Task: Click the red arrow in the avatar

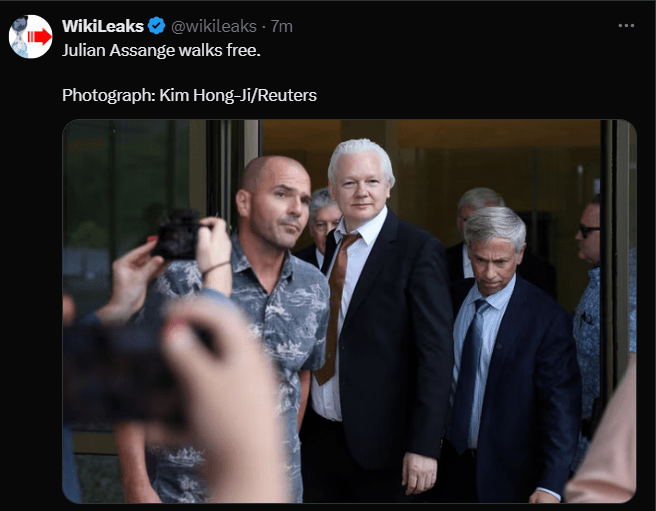Action: coord(38,37)
